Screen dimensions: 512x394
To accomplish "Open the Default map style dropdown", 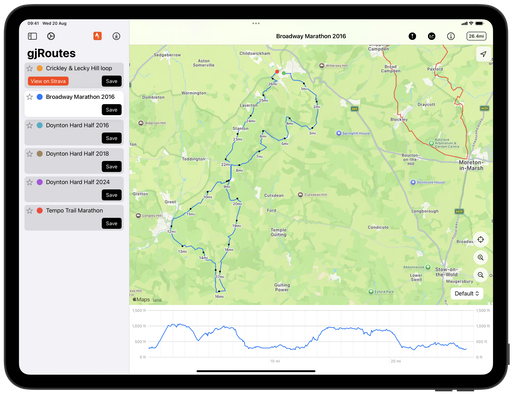I will click(x=467, y=293).
